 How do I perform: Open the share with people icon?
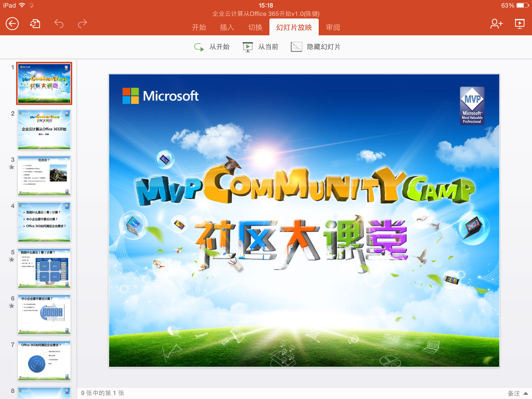pyautogui.click(x=496, y=24)
